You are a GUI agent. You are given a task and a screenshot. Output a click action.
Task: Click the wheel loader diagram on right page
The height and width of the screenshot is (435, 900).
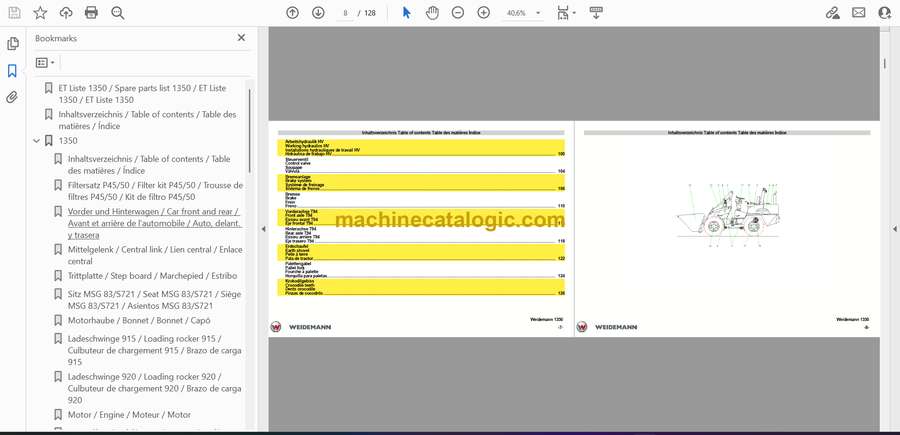(728, 215)
